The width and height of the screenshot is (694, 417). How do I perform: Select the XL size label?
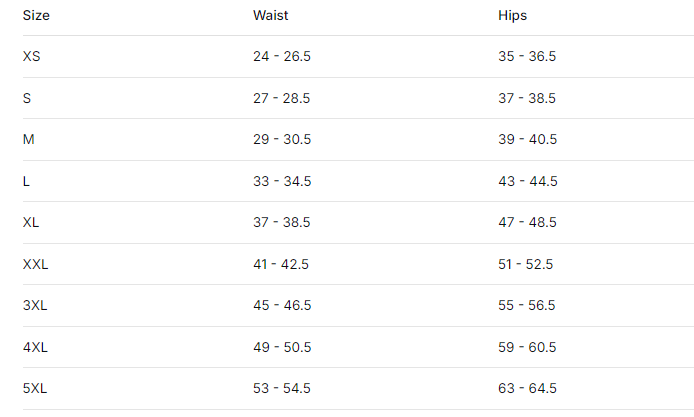click(31, 222)
